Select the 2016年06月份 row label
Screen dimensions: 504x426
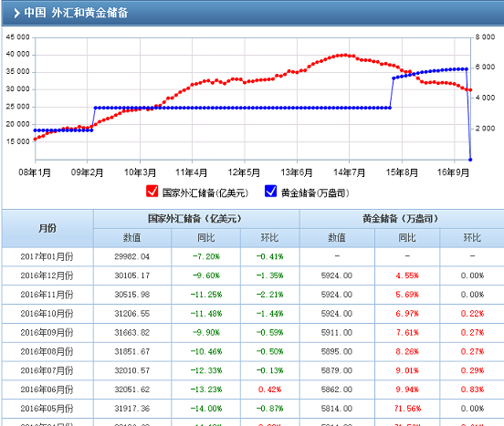(x=47, y=390)
